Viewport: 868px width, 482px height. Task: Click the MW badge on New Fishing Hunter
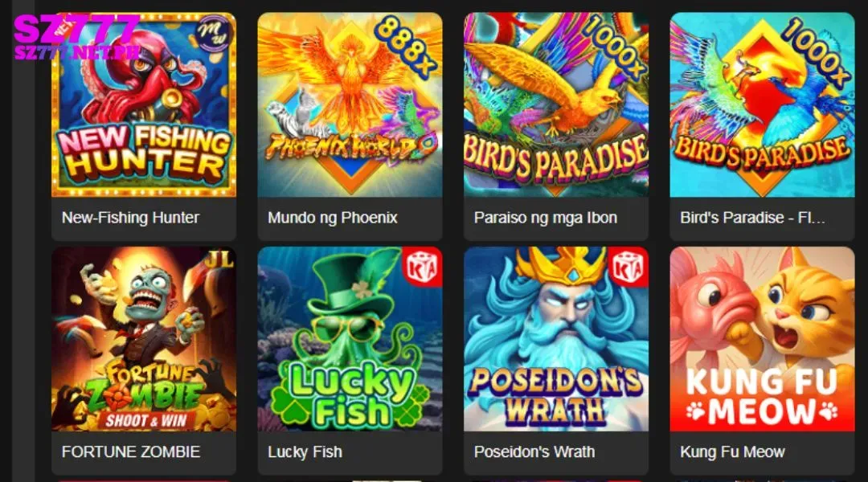[x=214, y=35]
